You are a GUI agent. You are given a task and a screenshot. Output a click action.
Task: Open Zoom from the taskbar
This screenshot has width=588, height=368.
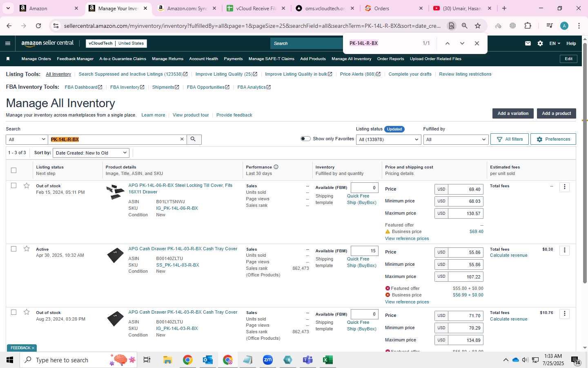[x=268, y=360]
